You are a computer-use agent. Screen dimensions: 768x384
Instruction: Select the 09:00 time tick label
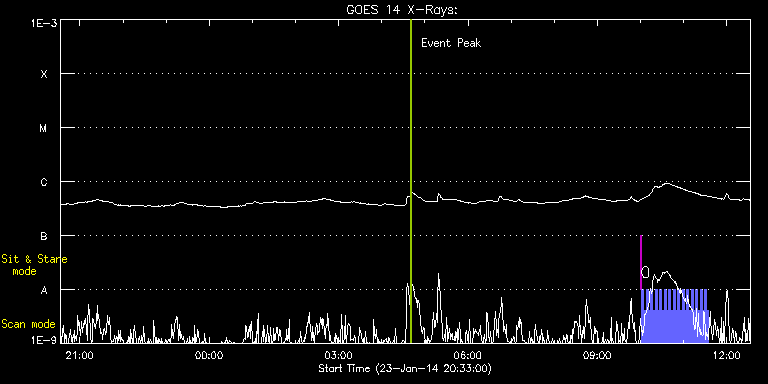[598, 355]
